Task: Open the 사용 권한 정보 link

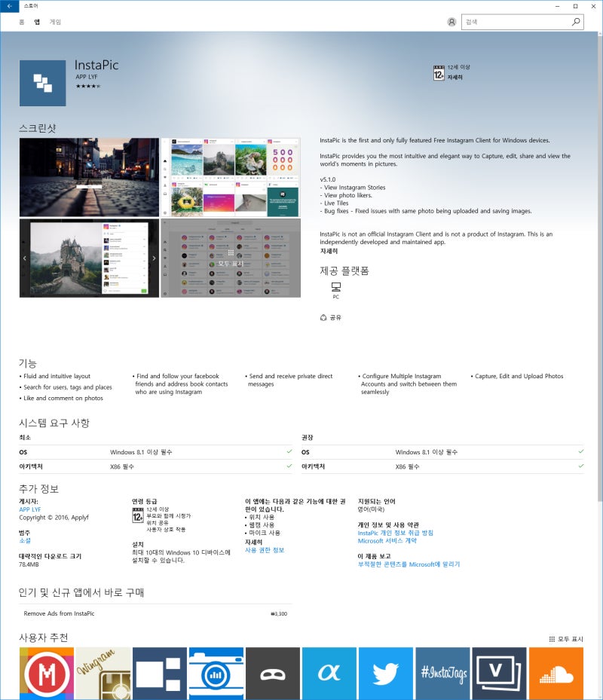Action: pyautogui.click(x=265, y=550)
